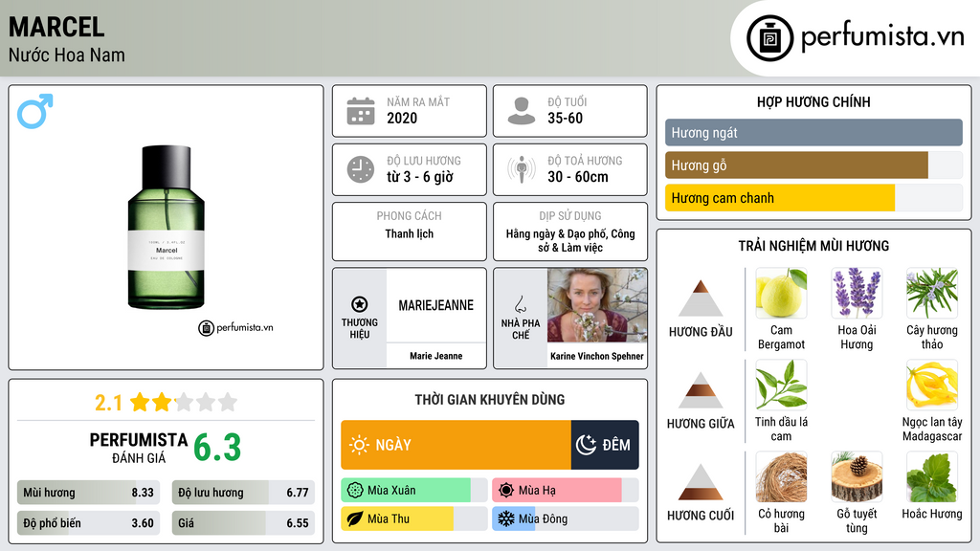980x551 pixels.
Task: Click the MARCEL perfume title
Action: point(56,27)
